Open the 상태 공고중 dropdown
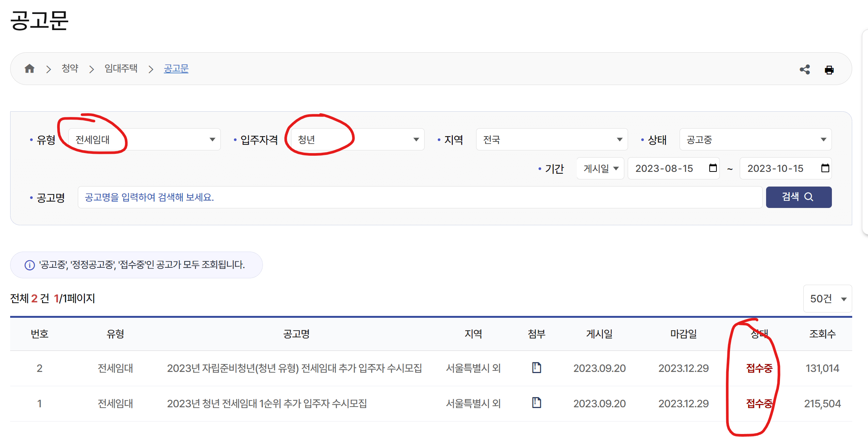This screenshot has height=437, width=868. (x=755, y=140)
